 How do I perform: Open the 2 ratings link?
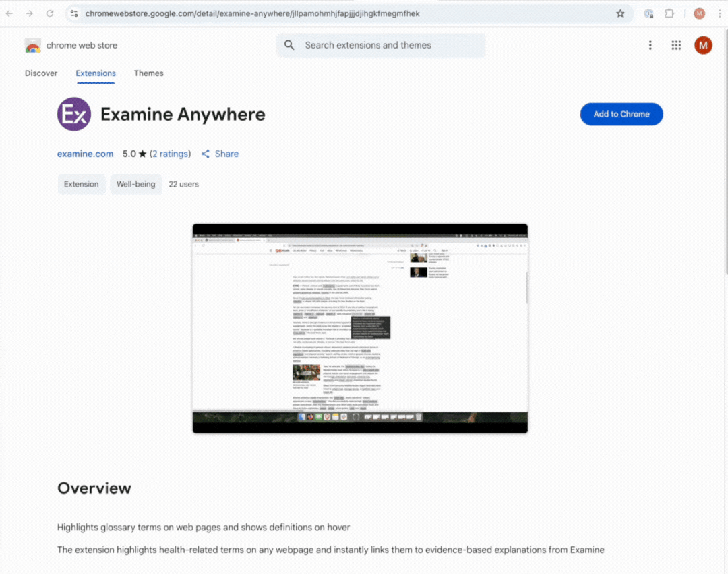[170, 154]
